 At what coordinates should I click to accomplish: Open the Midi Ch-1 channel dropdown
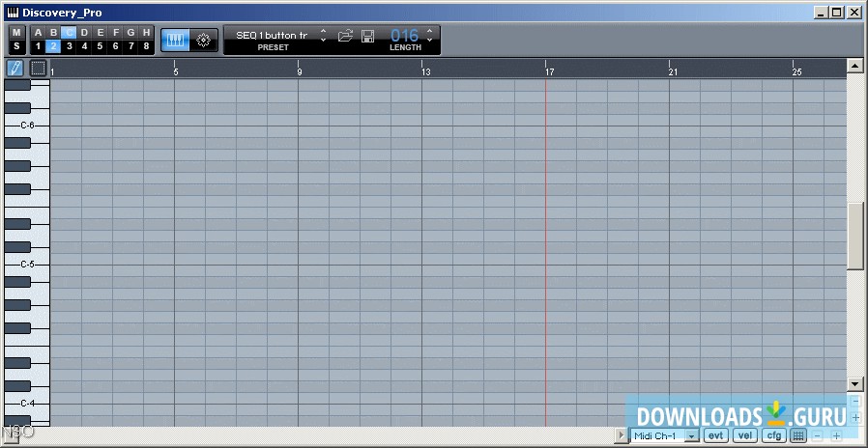tap(665, 435)
